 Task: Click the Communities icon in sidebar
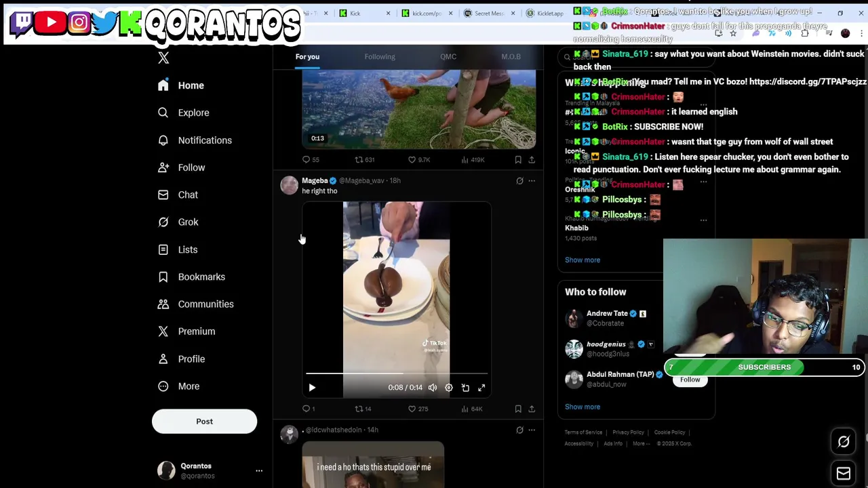click(x=163, y=304)
